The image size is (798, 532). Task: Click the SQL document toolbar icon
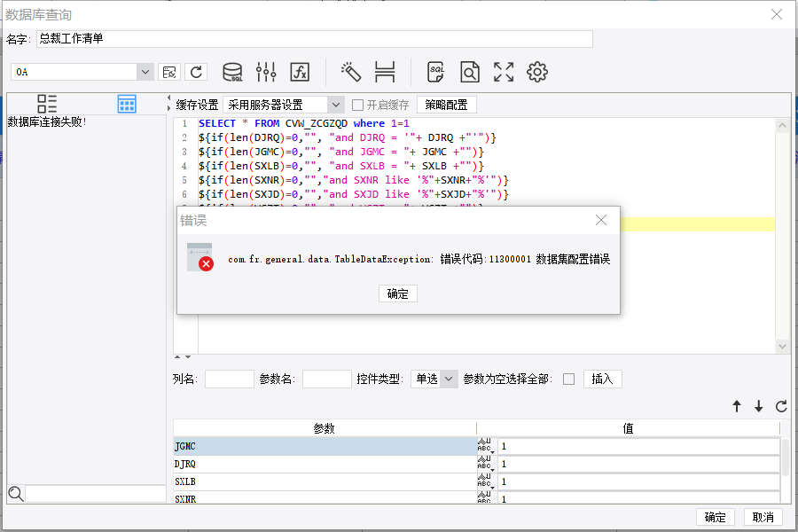[436, 72]
